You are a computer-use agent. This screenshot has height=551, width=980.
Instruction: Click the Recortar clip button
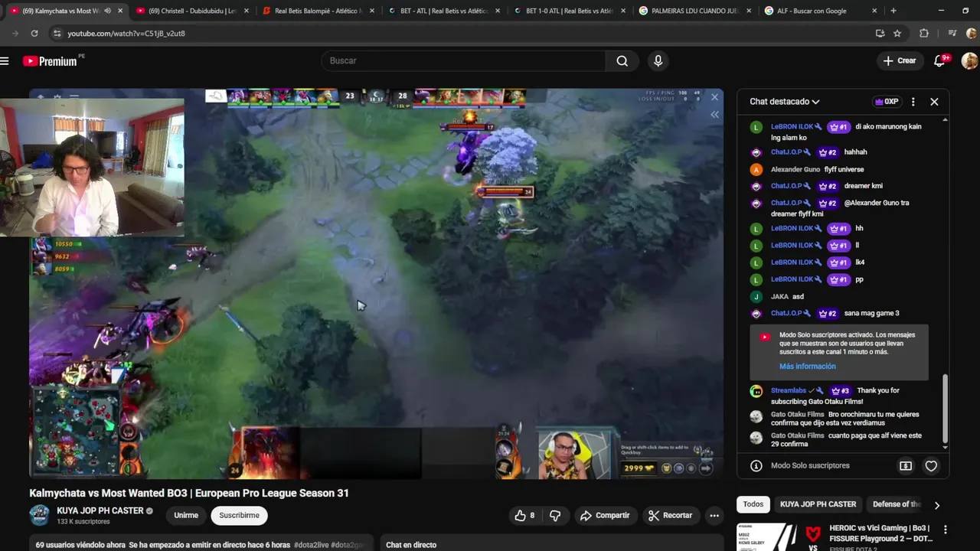pyautogui.click(x=670, y=516)
